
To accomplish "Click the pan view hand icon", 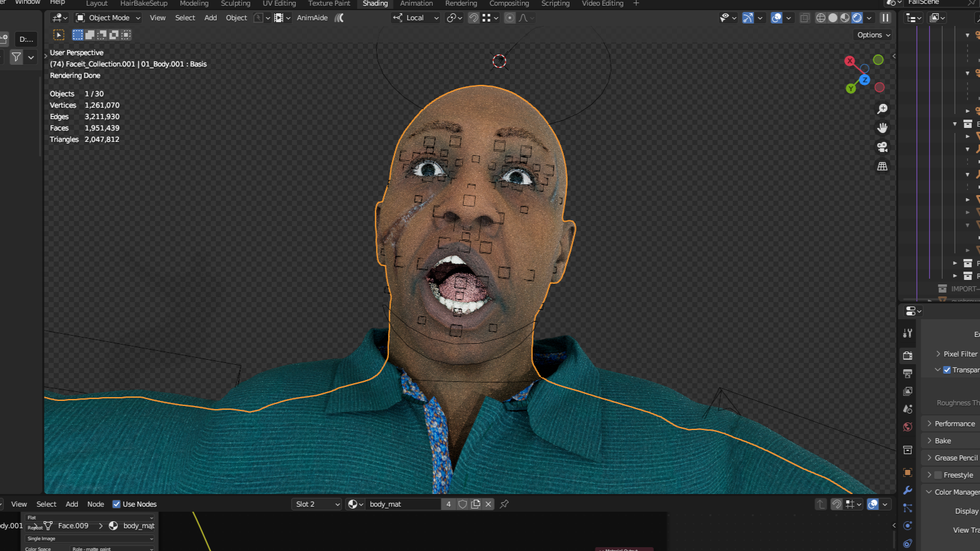I will [x=882, y=128].
